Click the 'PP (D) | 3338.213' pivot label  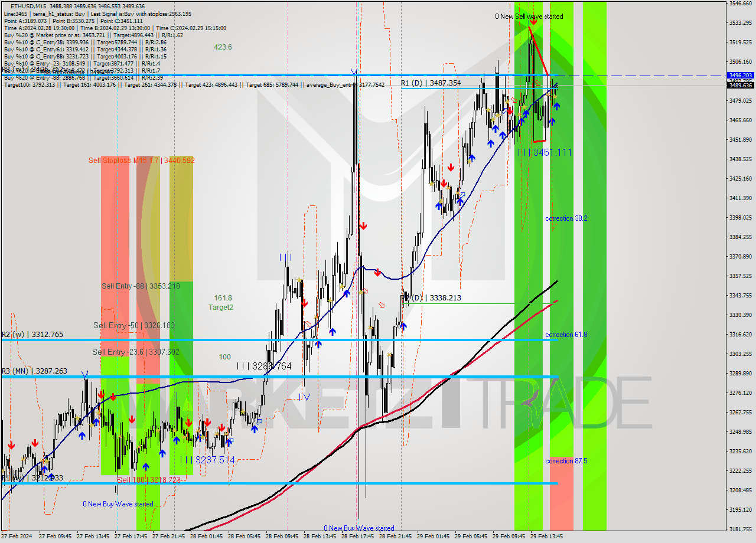431,298
